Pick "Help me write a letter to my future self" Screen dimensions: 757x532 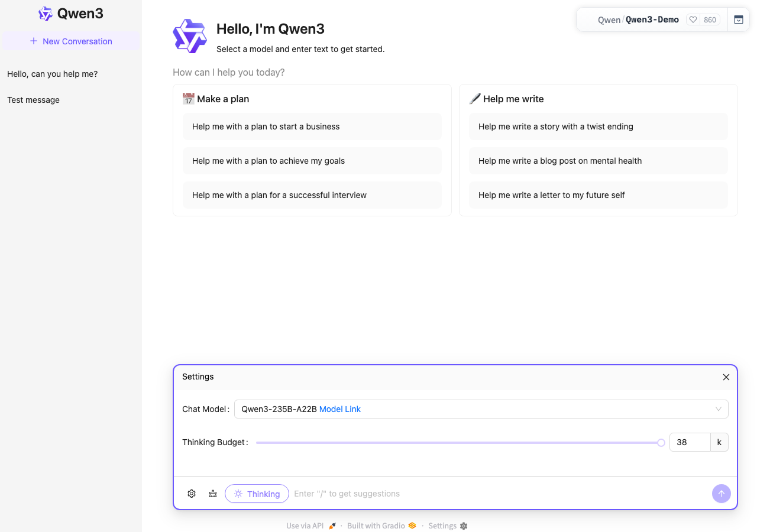(x=599, y=195)
